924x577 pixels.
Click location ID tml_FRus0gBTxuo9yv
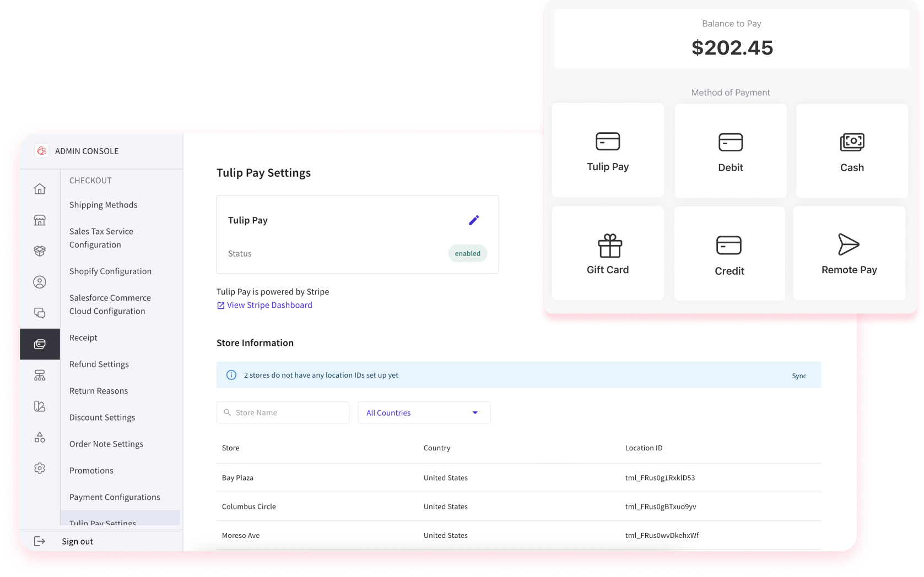661,507
